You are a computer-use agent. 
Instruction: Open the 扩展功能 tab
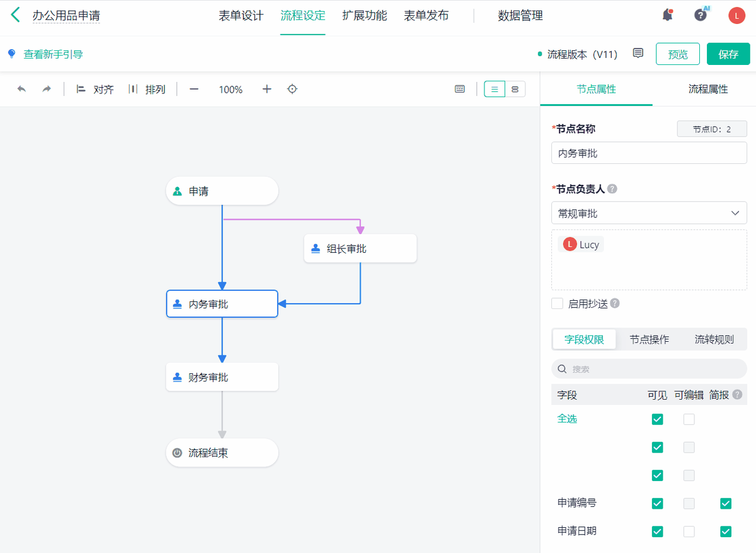click(x=365, y=16)
